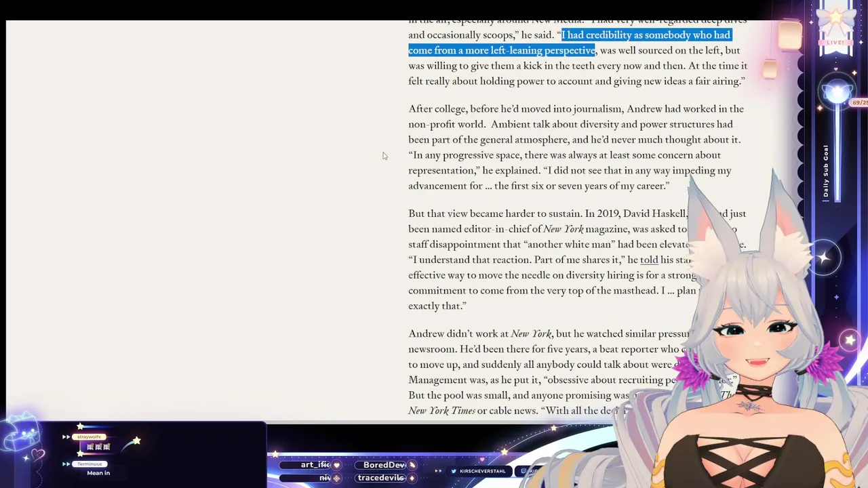Click the italic "New York" before "magazine"
The height and width of the screenshot is (488, 868).
[x=563, y=229]
